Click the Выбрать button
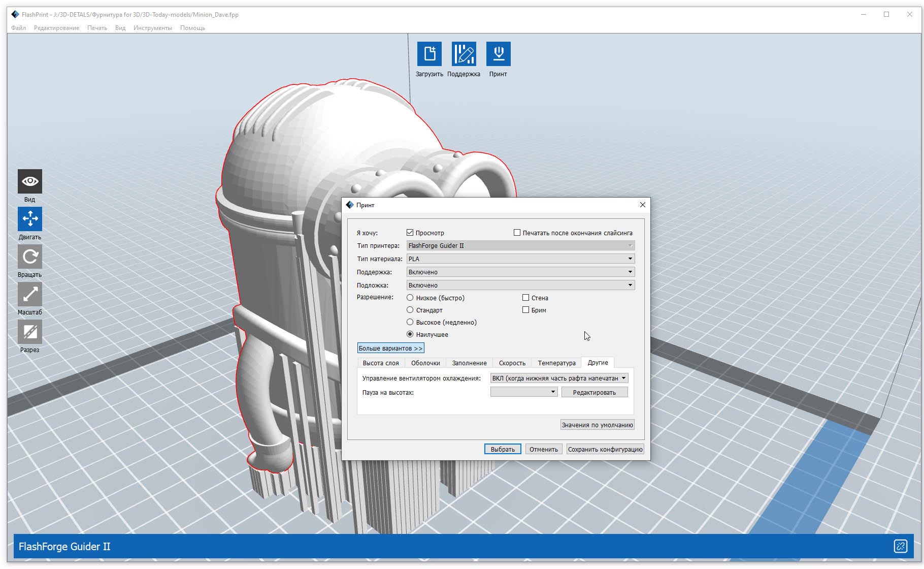924x569 pixels. tap(503, 449)
